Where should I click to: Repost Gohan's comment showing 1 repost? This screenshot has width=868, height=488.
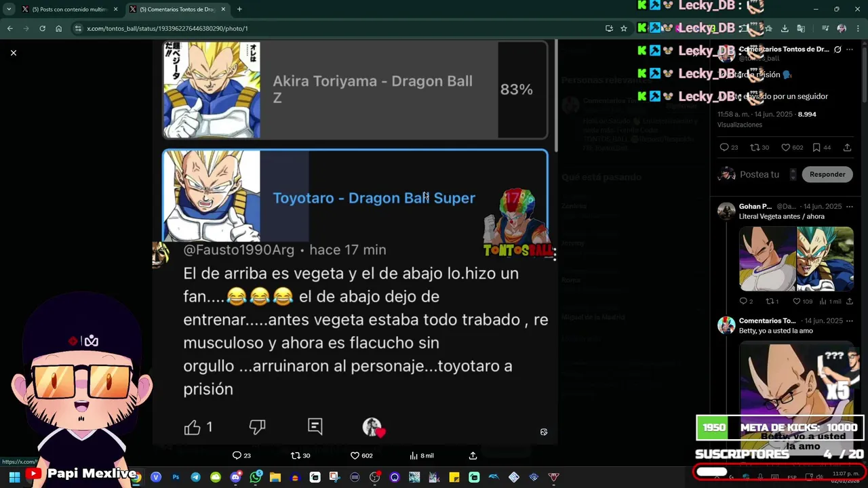point(772,301)
